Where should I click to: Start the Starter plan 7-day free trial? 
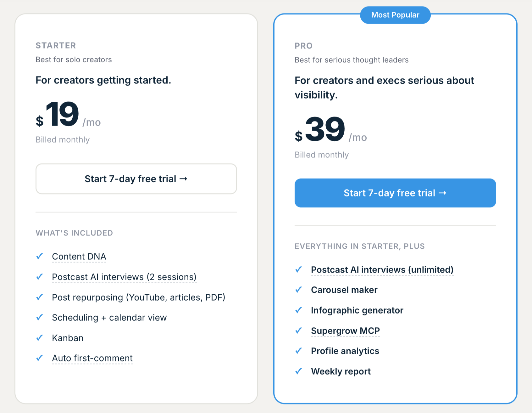(136, 179)
